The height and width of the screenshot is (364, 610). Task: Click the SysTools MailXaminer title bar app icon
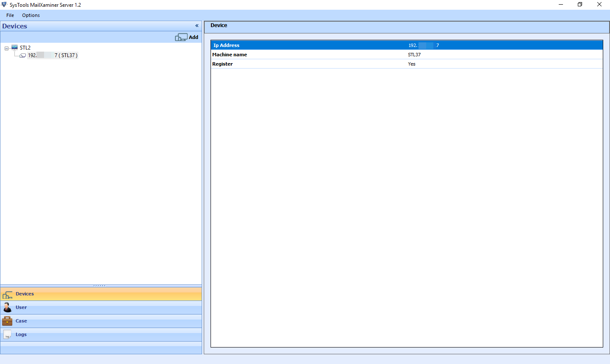4,5
